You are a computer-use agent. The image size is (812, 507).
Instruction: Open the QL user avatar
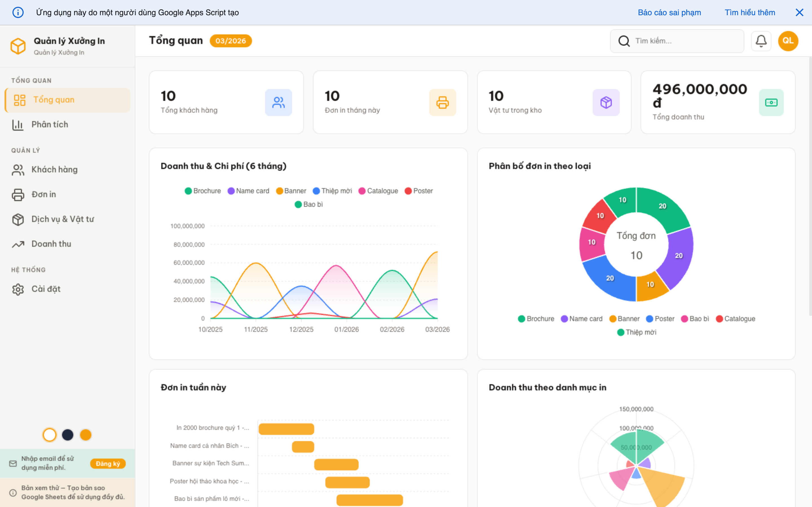(788, 41)
